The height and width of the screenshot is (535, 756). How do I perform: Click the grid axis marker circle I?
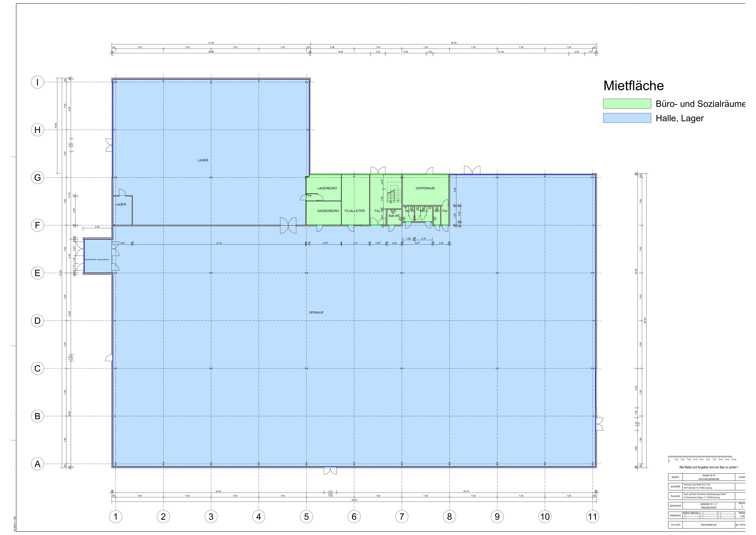37,82
